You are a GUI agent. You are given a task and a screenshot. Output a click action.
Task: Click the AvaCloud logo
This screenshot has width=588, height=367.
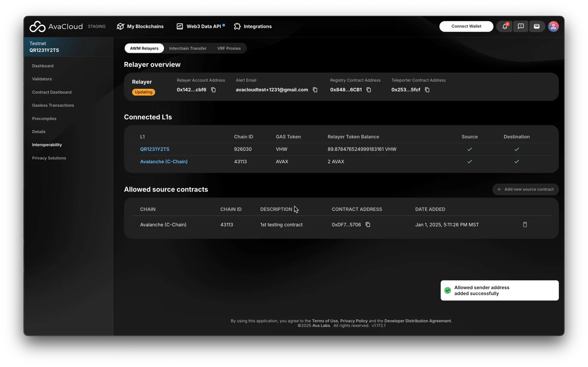pyautogui.click(x=56, y=26)
